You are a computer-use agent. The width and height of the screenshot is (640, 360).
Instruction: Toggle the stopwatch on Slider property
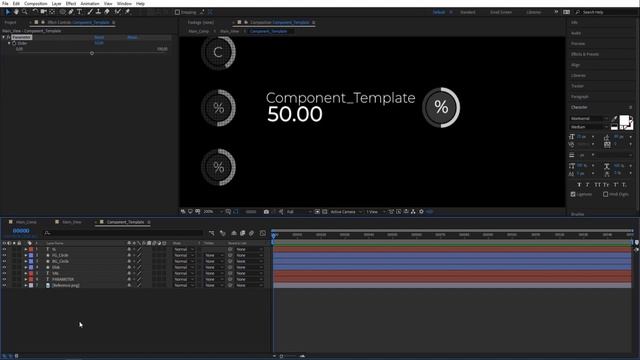(x=14, y=43)
